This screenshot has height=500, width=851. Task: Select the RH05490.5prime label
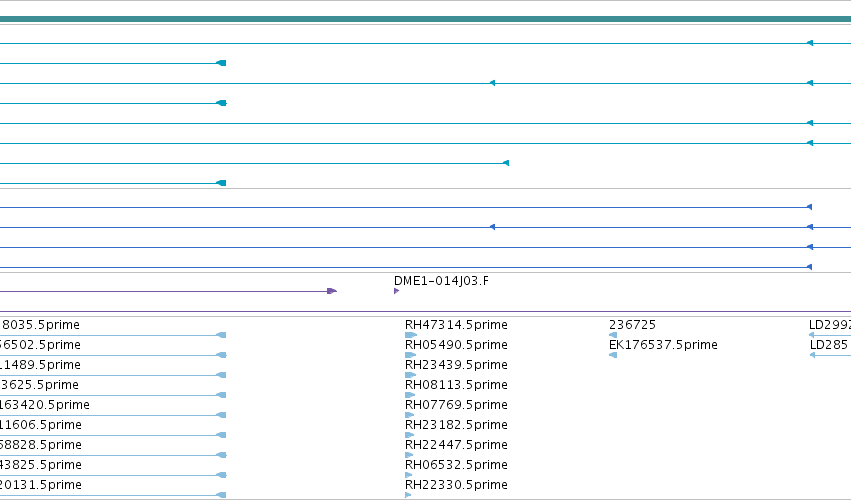456,345
